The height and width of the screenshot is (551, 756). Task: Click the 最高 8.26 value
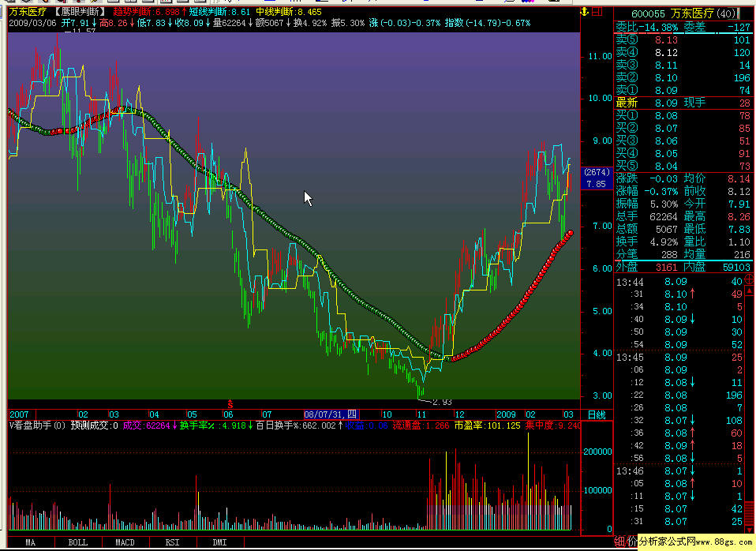[x=717, y=216]
